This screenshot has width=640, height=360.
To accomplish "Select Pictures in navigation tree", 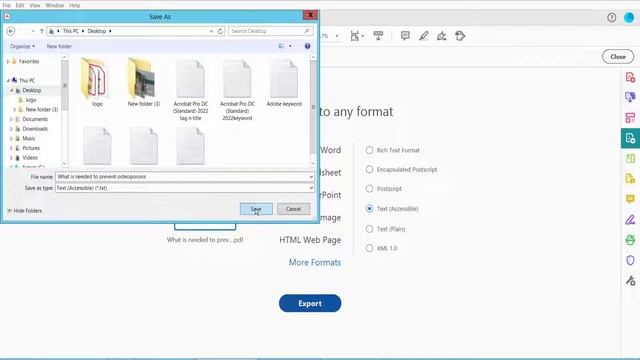I will pyautogui.click(x=31, y=148).
